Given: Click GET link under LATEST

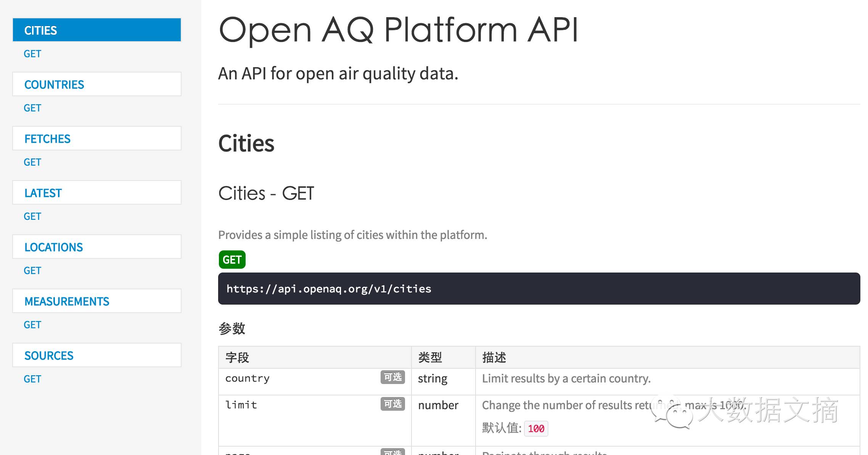Looking at the screenshot, I should [x=32, y=216].
